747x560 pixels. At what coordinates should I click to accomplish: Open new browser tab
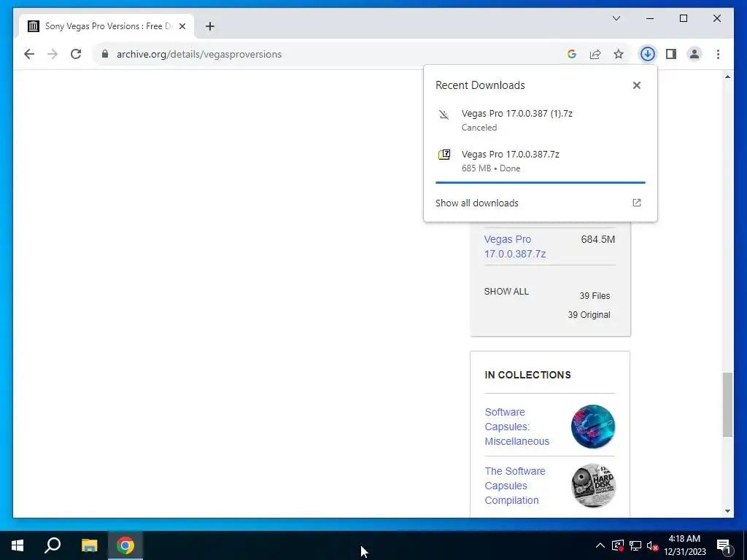(210, 26)
